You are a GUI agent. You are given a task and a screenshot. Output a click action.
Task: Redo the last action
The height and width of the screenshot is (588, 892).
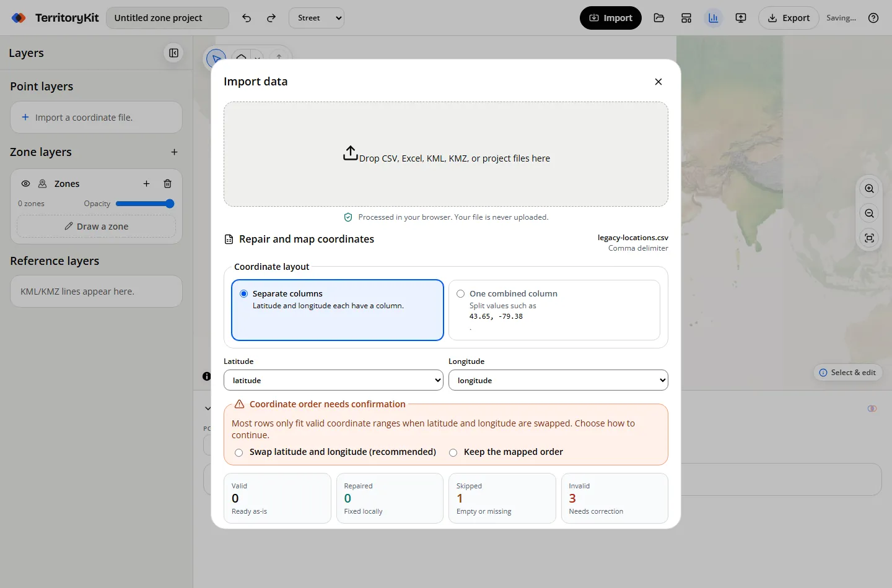pyautogui.click(x=271, y=18)
